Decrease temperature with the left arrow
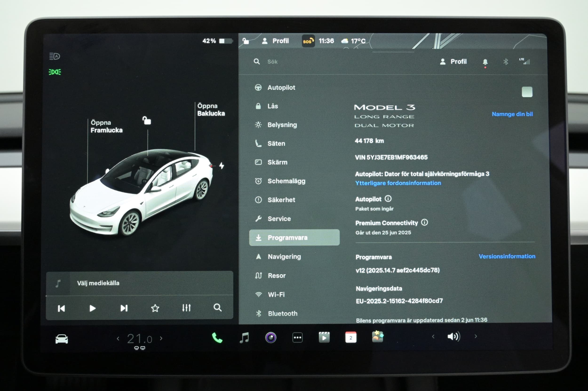Screen dimensions: 588x391 (x=118, y=338)
